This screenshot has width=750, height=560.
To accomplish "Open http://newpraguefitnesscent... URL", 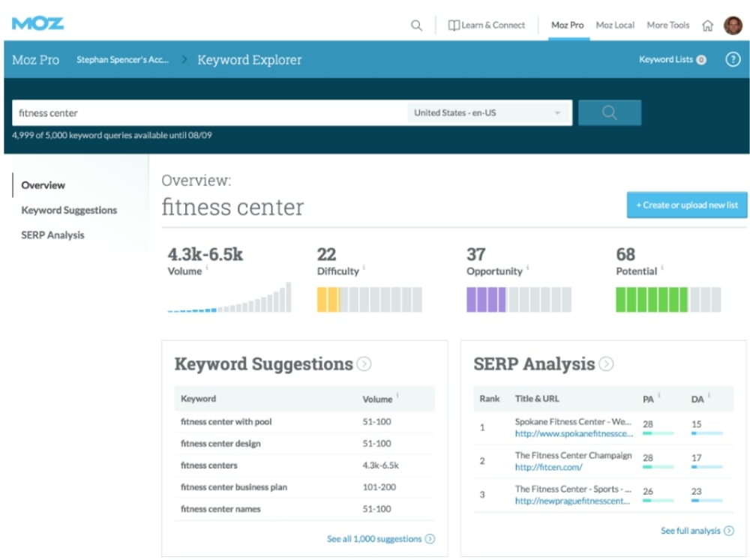I will 572,502.
